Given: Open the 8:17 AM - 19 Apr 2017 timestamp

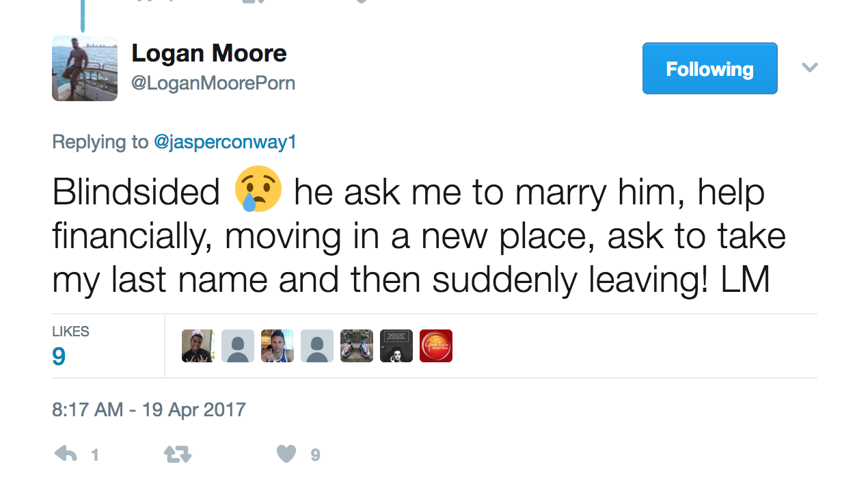Looking at the screenshot, I should point(149,409).
